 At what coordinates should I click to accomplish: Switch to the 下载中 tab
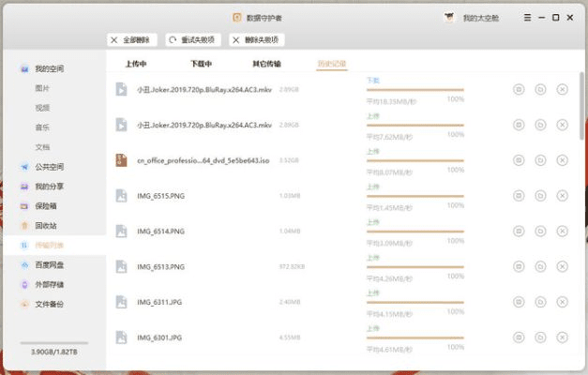click(x=201, y=64)
